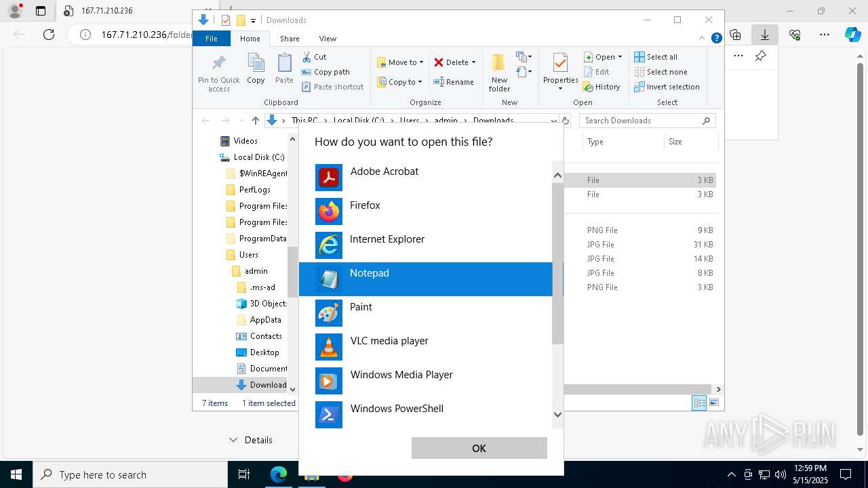Collapse the Explorer ribbon
This screenshot has height=488, width=868.
pyautogui.click(x=703, y=38)
